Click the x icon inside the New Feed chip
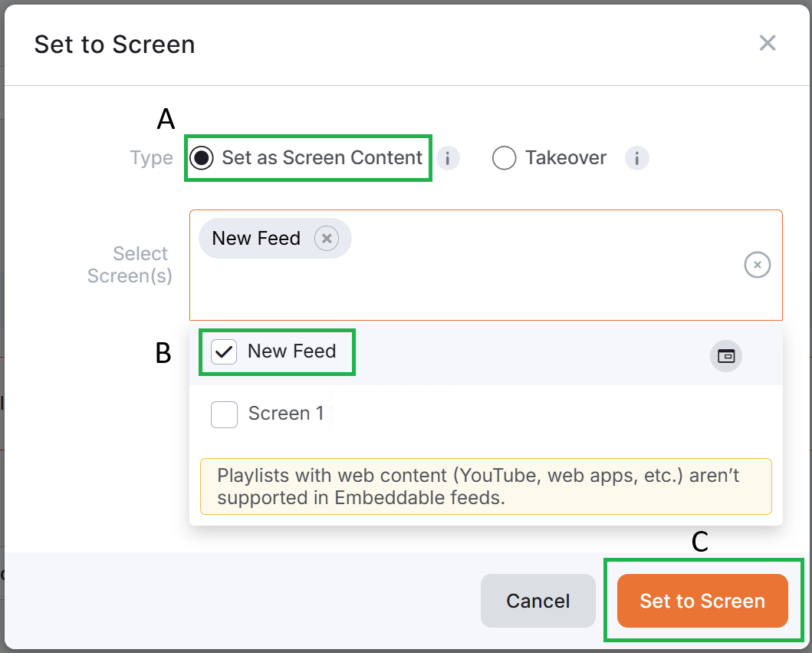812x653 pixels. click(x=327, y=238)
